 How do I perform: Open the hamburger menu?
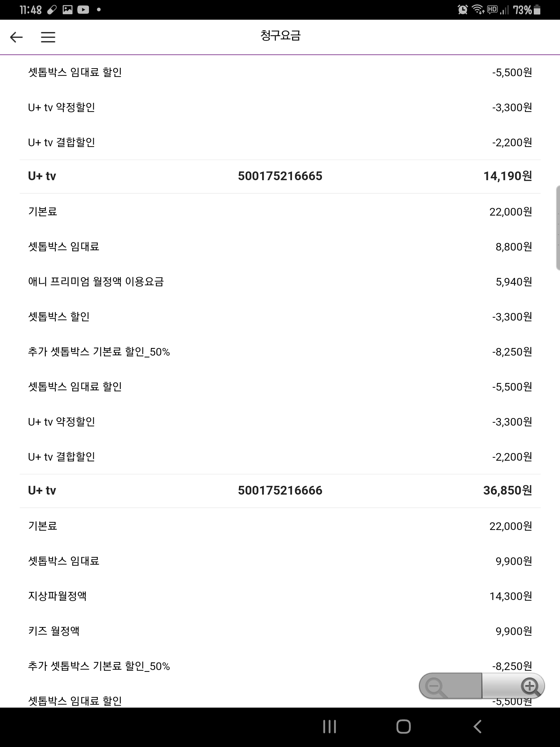click(48, 37)
